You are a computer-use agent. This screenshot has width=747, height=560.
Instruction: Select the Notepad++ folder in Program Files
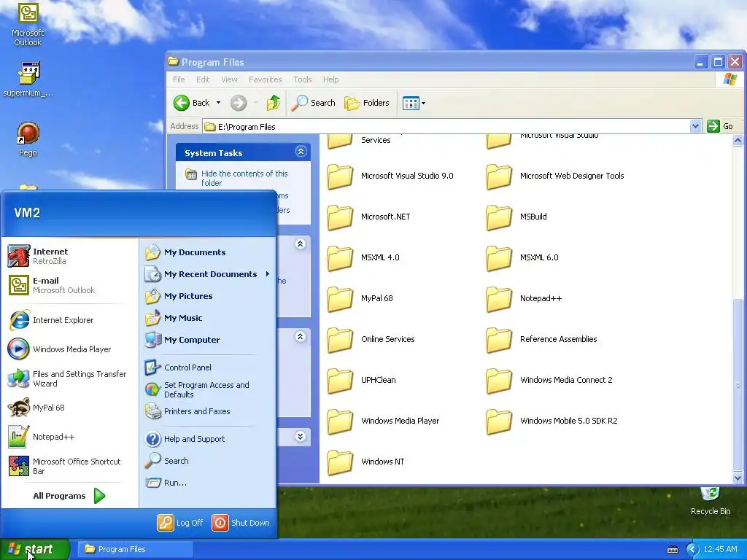[524, 298]
